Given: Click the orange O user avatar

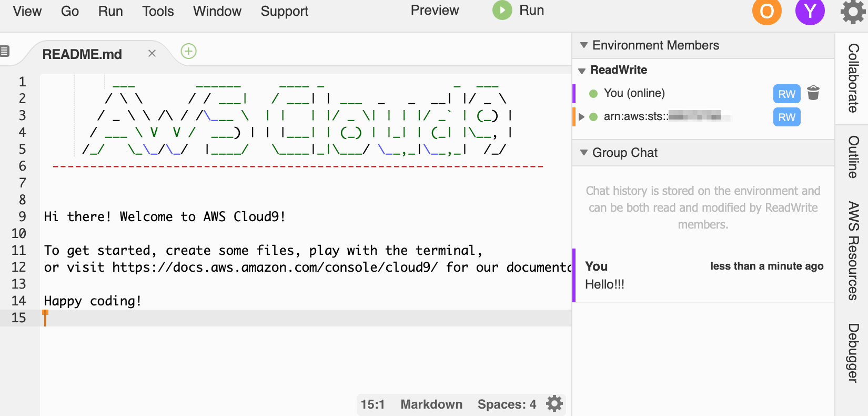Looking at the screenshot, I should 767,11.
